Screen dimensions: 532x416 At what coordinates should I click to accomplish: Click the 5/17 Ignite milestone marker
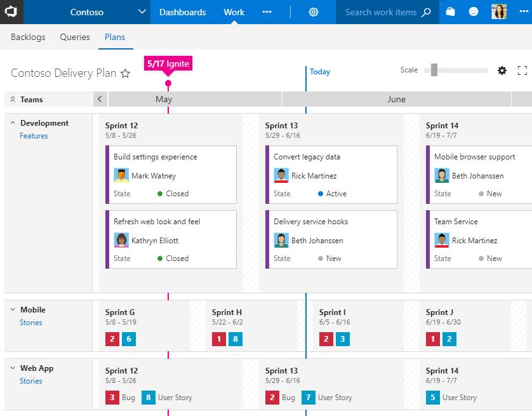pyautogui.click(x=168, y=64)
